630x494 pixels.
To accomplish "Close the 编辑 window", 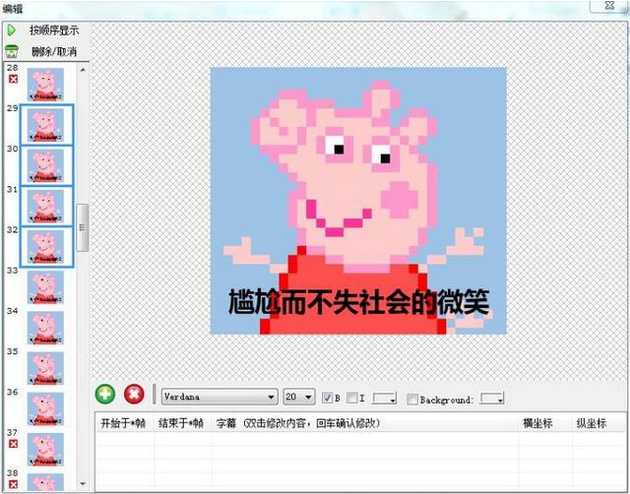I will 609,5.
